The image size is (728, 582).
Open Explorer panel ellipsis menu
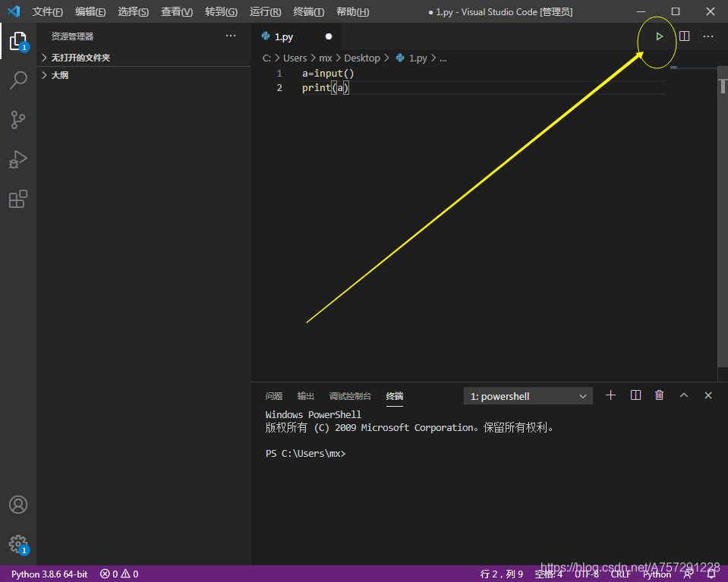tap(231, 36)
